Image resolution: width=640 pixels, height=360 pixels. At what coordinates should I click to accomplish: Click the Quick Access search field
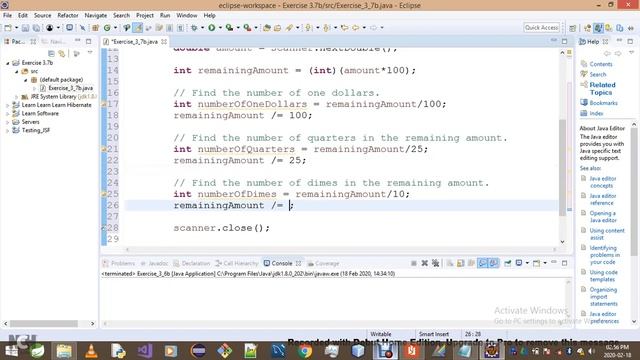click(x=542, y=27)
